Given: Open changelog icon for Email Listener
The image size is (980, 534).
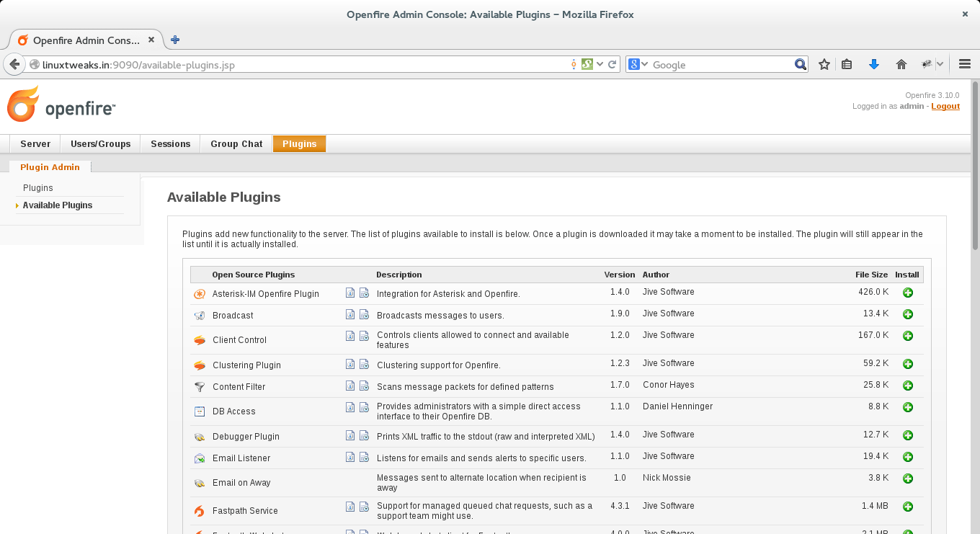Looking at the screenshot, I should click(x=364, y=458).
